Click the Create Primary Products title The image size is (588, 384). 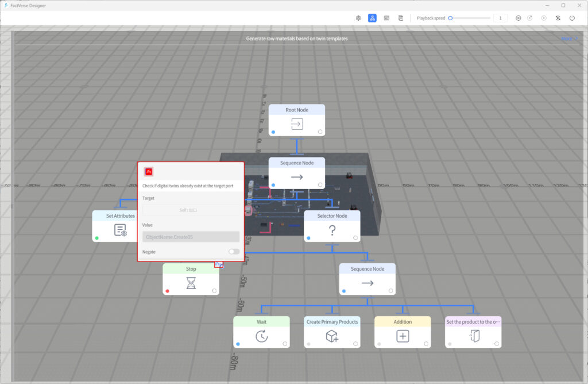coord(332,322)
